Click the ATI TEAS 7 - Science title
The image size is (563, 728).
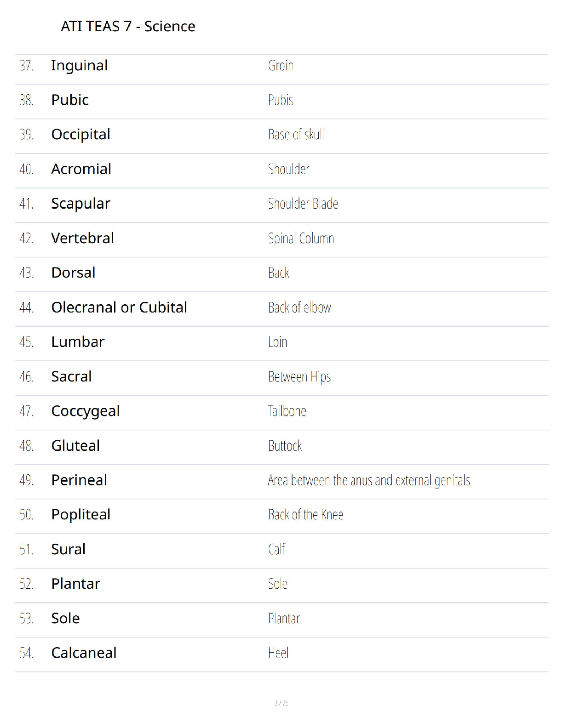tap(128, 26)
